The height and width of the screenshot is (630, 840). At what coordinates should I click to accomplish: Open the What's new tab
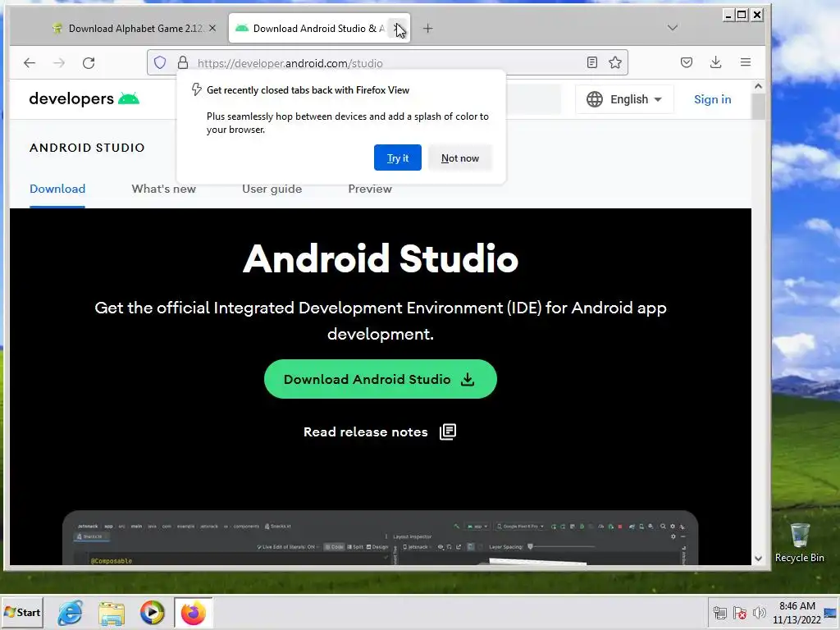(x=164, y=189)
